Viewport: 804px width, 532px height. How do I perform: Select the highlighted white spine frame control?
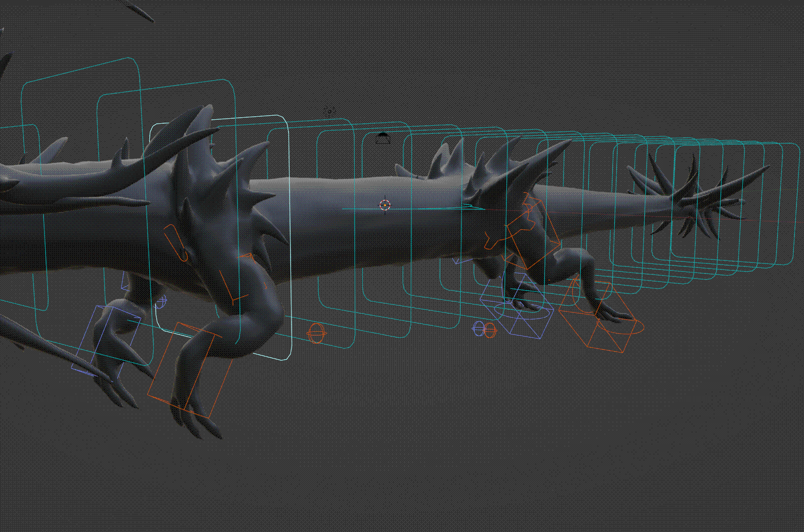(x=220, y=237)
